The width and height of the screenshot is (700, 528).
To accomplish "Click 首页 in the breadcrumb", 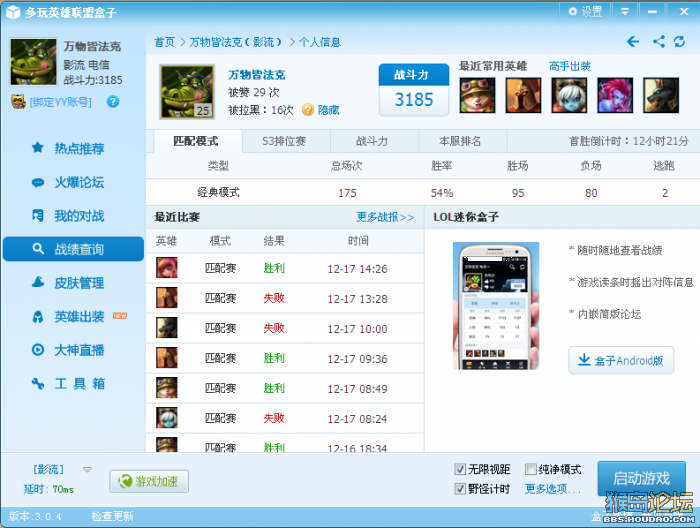I will (x=164, y=42).
